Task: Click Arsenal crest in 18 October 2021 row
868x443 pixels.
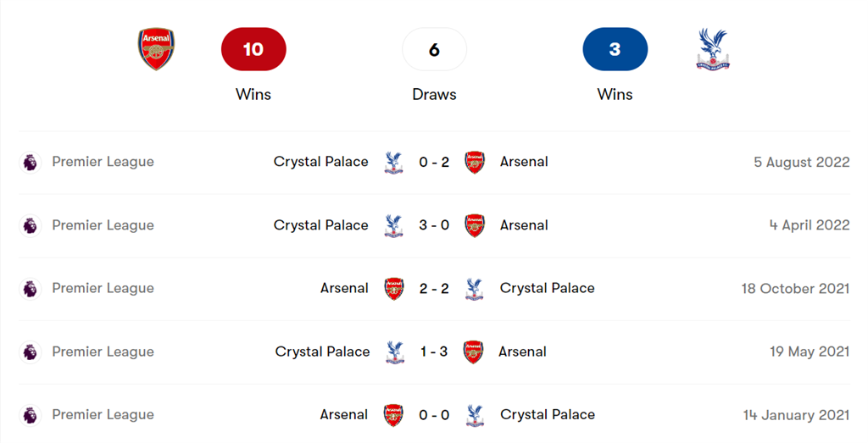Action: [x=394, y=289]
